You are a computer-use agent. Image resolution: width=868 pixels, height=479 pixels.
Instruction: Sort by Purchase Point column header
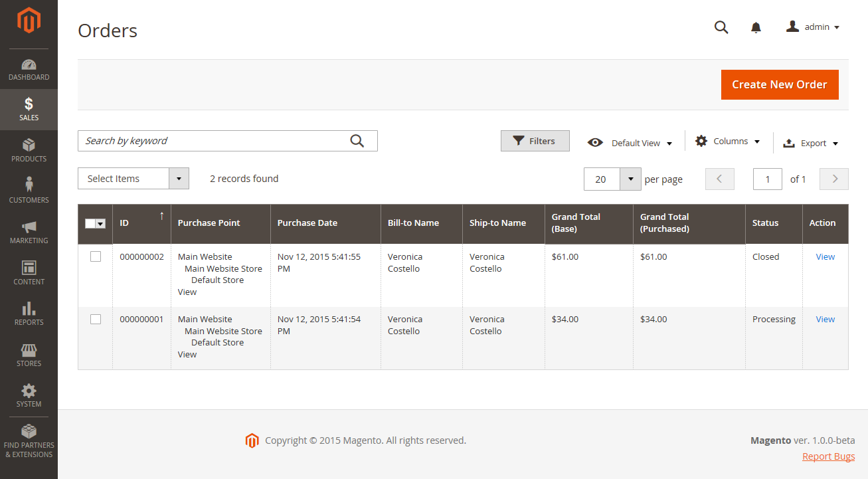point(220,223)
